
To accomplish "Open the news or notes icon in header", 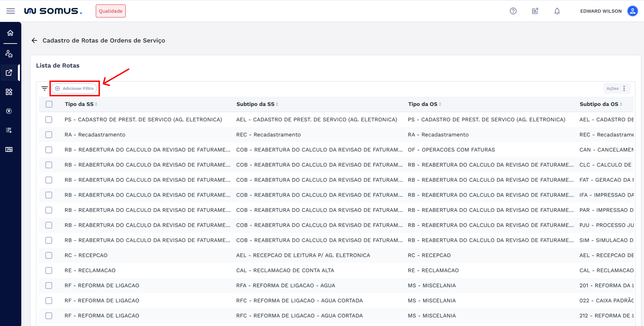I will (x=535, y=11).
